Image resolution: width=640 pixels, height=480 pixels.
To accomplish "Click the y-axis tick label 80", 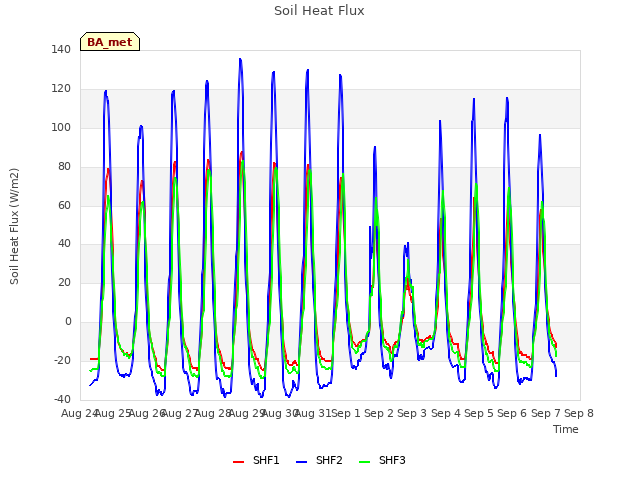I will (x=64, y=166).
